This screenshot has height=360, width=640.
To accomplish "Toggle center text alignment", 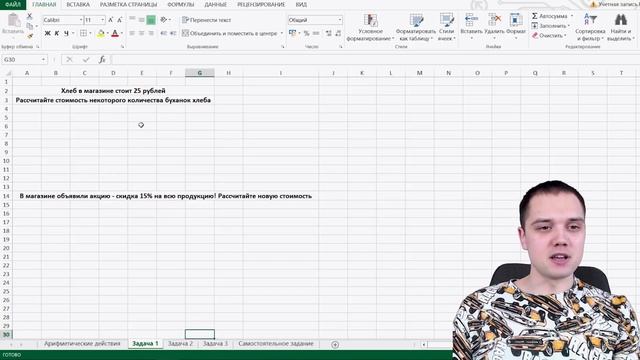I will click(x=141, y=33).
